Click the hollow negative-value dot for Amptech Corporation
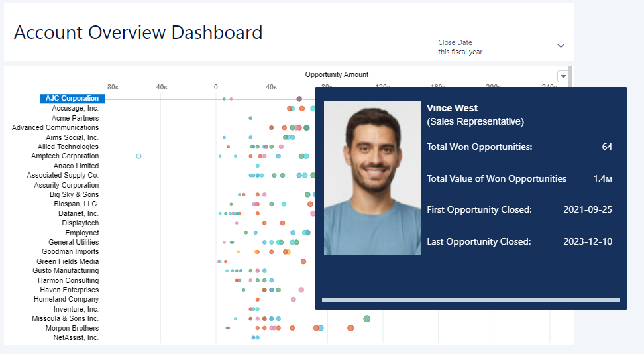Image resolution: width=644 pixels, height=354 pixels. [138, 156]
